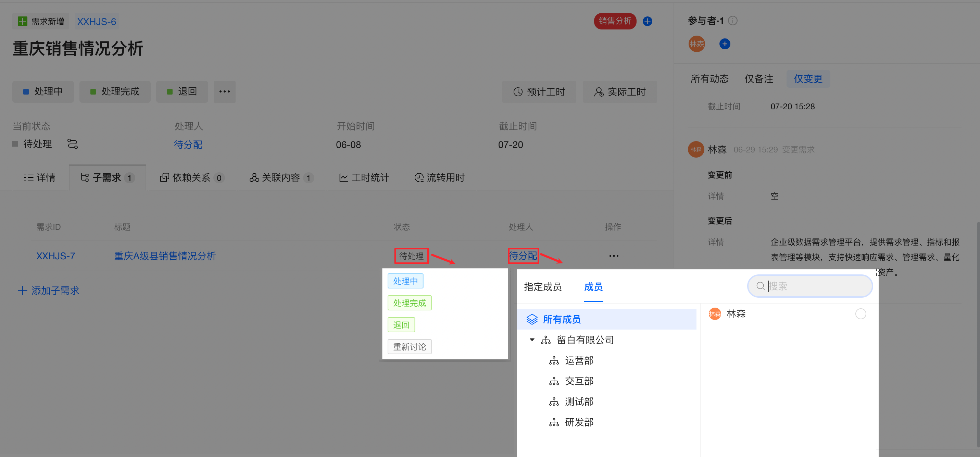Open the row actions ellipsis for XXHJS-7

[x=613, y=256]
